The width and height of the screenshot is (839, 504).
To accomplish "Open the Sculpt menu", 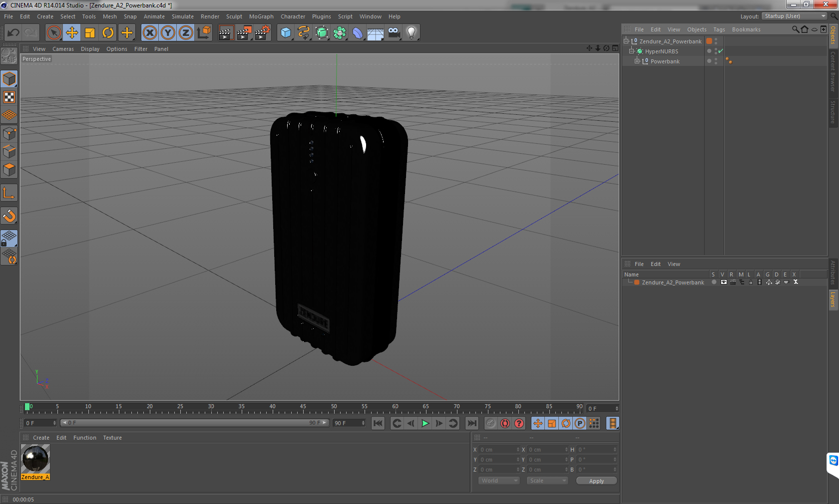I will (234, 16).
